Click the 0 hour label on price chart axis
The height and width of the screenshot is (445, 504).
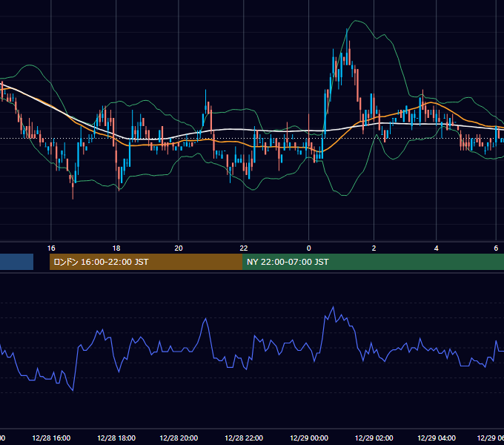(308, 248)
